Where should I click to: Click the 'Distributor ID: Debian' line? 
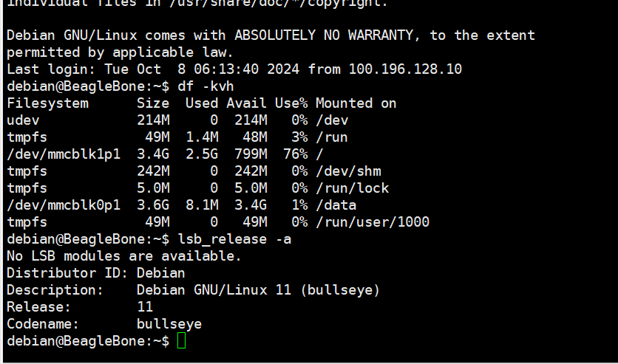(96, 273)
